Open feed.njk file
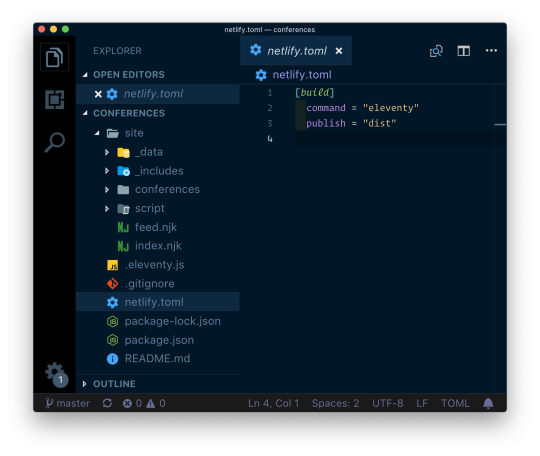 pos(158,227)
